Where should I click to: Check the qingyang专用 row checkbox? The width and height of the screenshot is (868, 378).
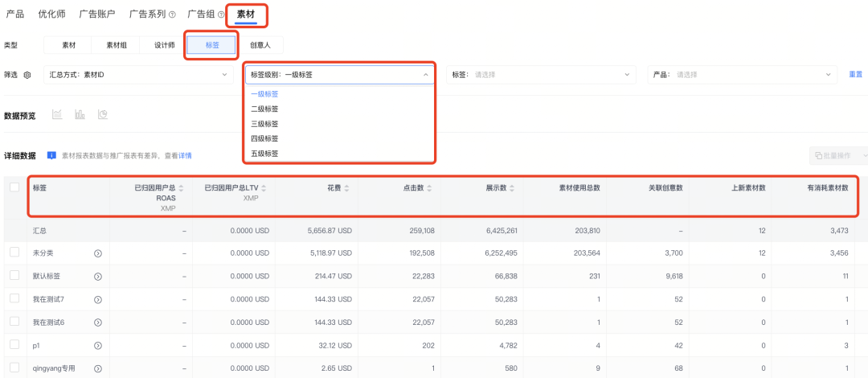tap(15, 368)
